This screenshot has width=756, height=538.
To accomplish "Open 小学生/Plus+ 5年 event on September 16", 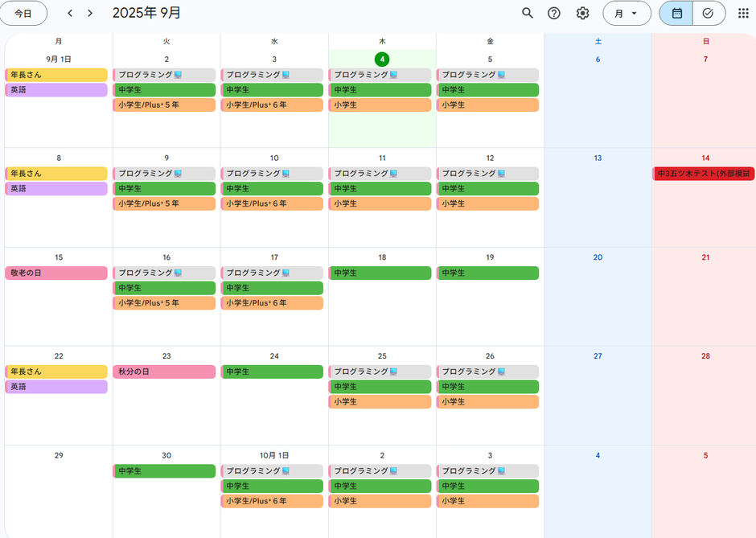I will coord(164,302).
